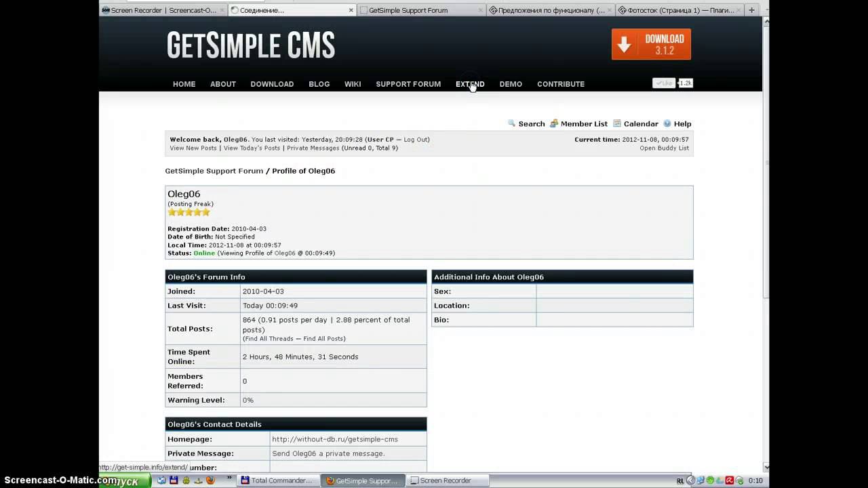Screen dimensions: 868x488
Task: Click the Help icon
Action: pyautogui.click(x=667, y=124)
